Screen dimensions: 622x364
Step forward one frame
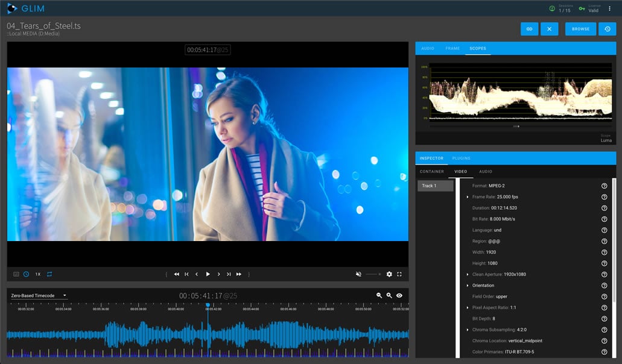point(218,274)
